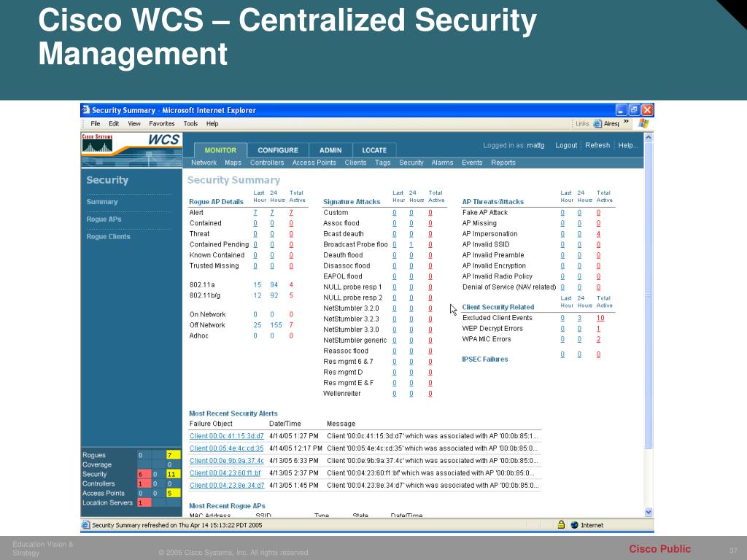
Task: Click scrollbar down arrow
Action: point(649,512)
